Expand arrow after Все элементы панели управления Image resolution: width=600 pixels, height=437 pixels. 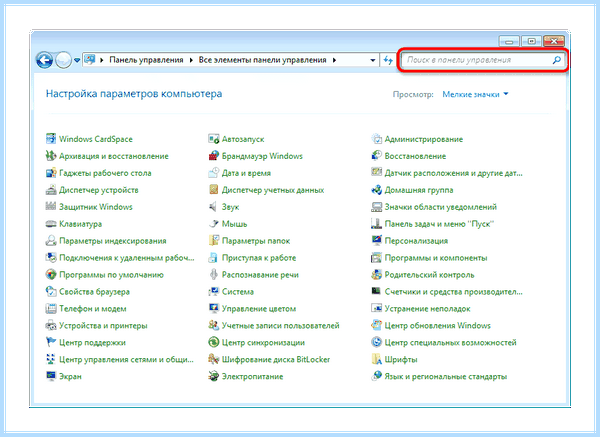[x=334, y=60]
